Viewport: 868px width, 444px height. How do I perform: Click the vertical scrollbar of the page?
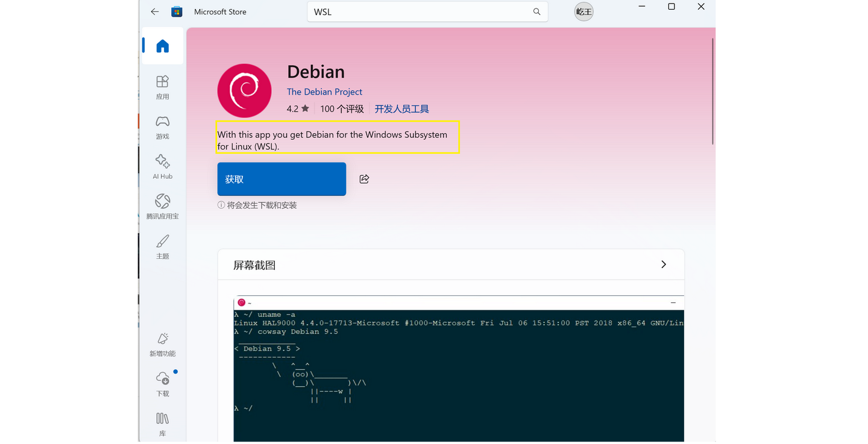pyautogui.click(x=713, y=90)
